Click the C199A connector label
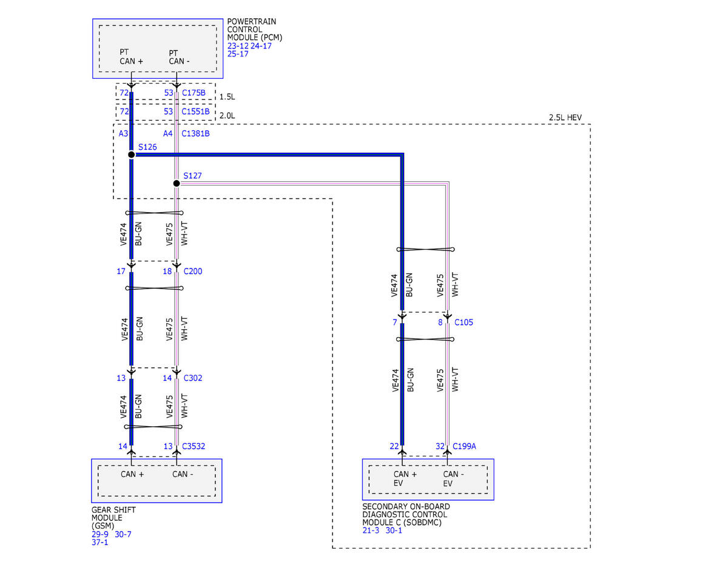This screenshot has height=562, width=728. click(465, 446)
